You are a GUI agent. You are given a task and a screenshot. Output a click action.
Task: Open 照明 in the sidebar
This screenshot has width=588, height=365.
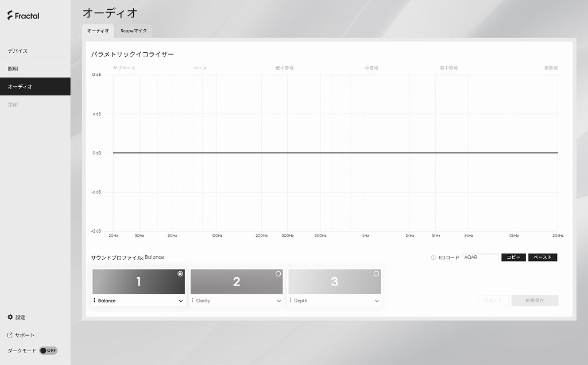[x=13, y=69]
